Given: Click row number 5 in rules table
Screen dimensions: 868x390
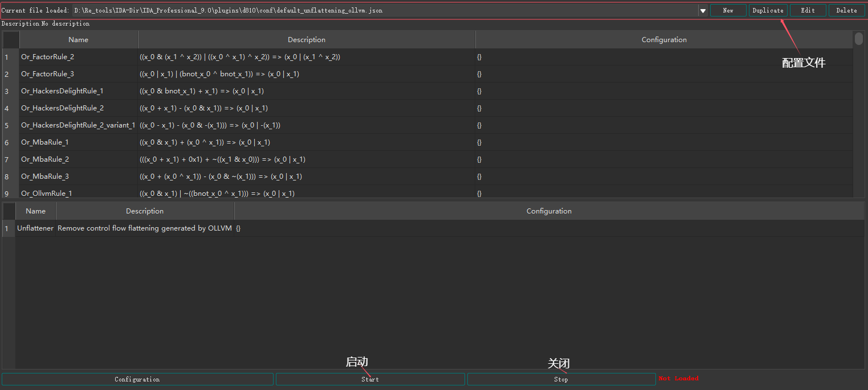Looking at the screenshot, I should click(7, 125).
